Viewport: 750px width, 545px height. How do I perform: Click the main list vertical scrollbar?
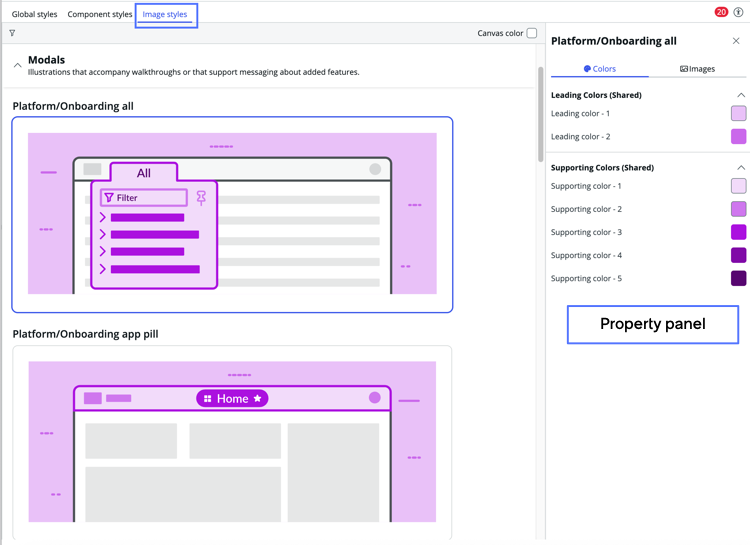click(540, 115)
